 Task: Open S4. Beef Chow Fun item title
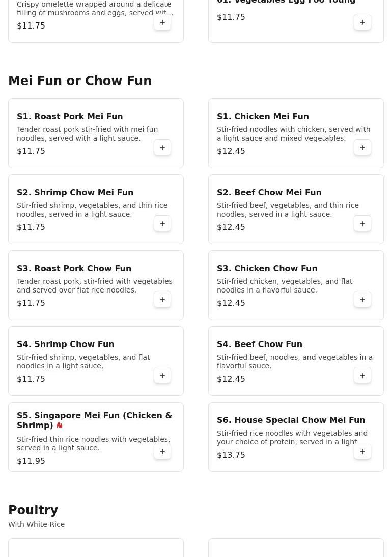[x=259, y=344]
